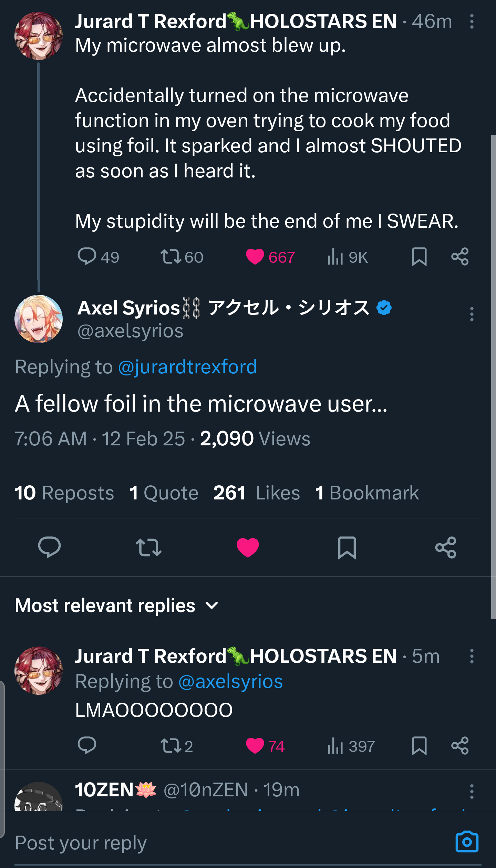Unlike Axel Syrios's main post
Image resolution: width=496 pixels, height=868 pixels.
pos(248,547)
